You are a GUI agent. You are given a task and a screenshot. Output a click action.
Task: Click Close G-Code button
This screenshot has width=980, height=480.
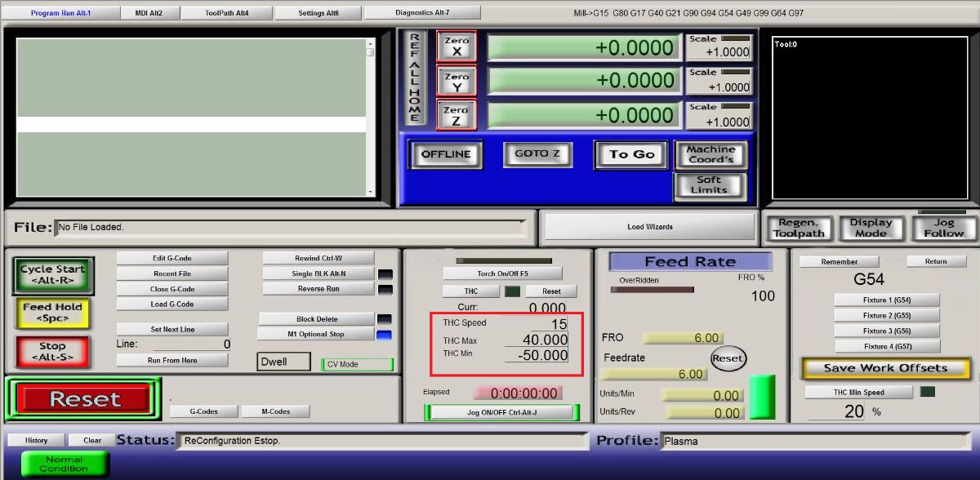[x=172, y=289]
